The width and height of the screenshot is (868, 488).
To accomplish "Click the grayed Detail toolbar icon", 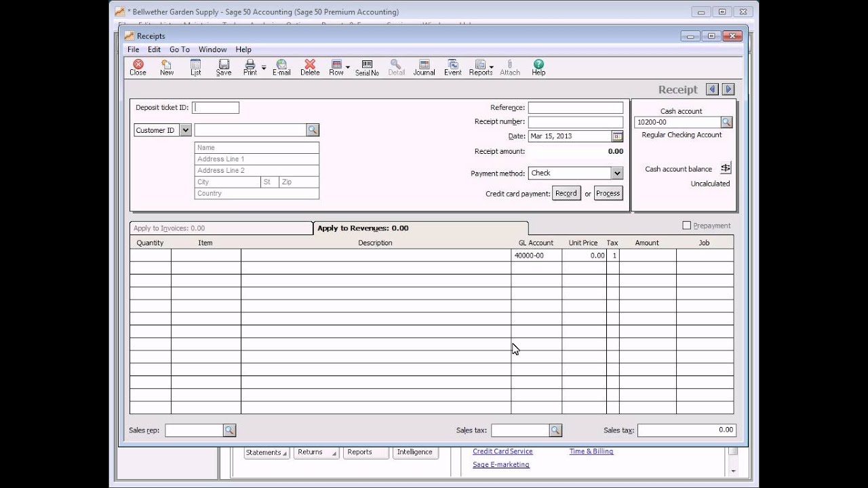I will pyautogui.click(x=396, y=67).
